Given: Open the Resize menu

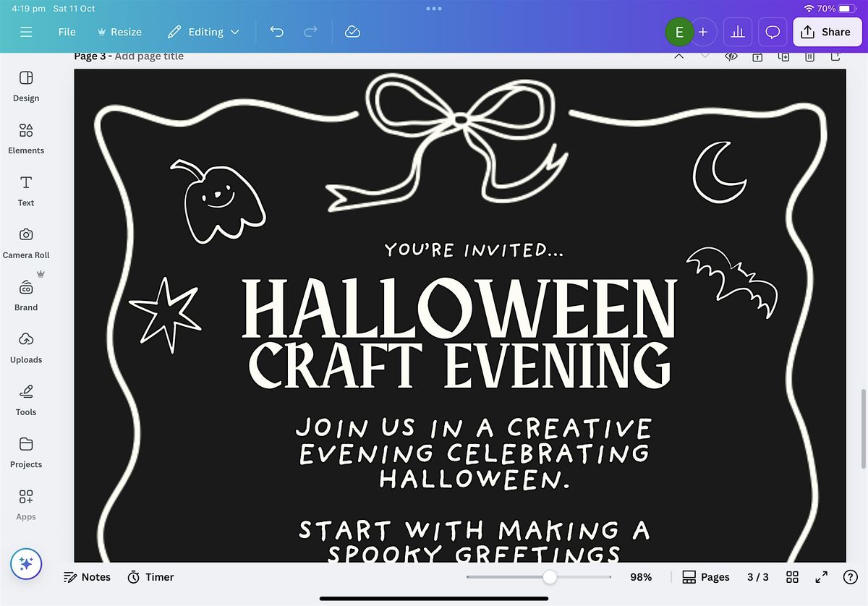Looking at the screenshot, I should [x=119, y=32].
